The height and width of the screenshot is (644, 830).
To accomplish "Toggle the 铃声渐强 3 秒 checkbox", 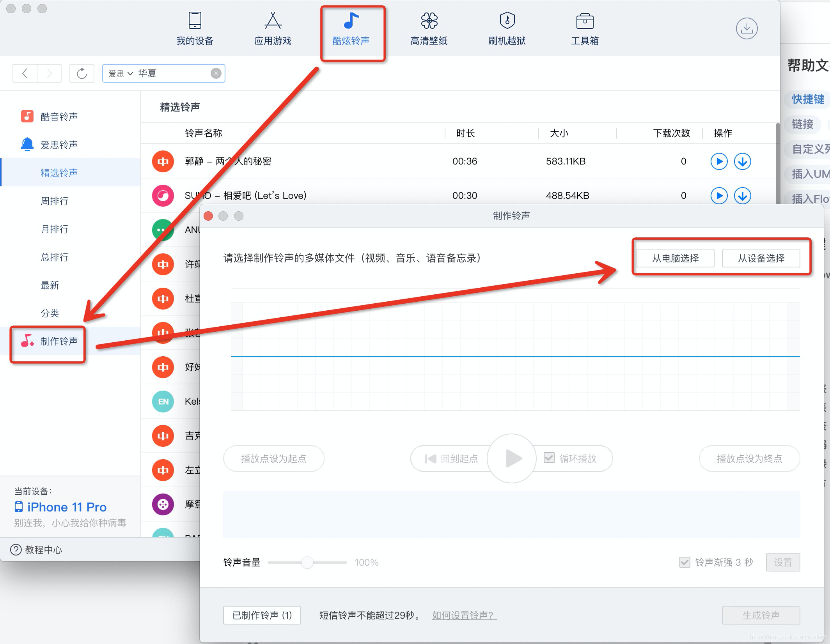I will point(685,562).
